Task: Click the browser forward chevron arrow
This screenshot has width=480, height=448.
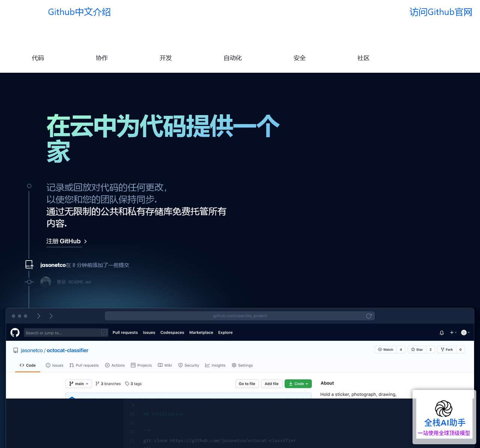Action: (51, 316)
